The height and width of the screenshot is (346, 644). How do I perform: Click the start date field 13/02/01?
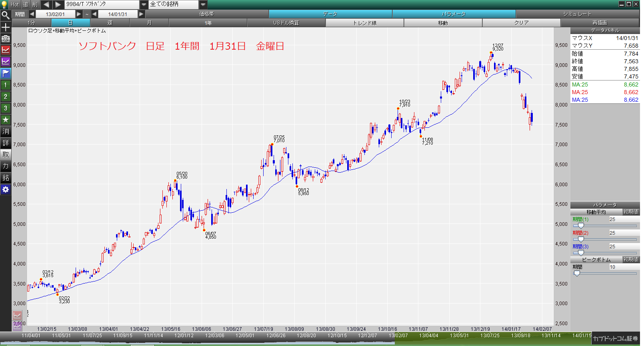tap(55, 14)
